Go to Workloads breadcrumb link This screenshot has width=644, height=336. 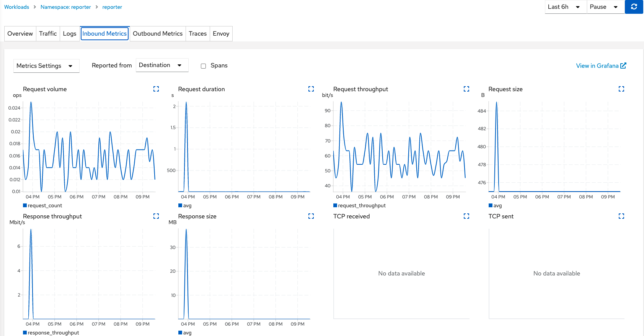tap(16, 7)
